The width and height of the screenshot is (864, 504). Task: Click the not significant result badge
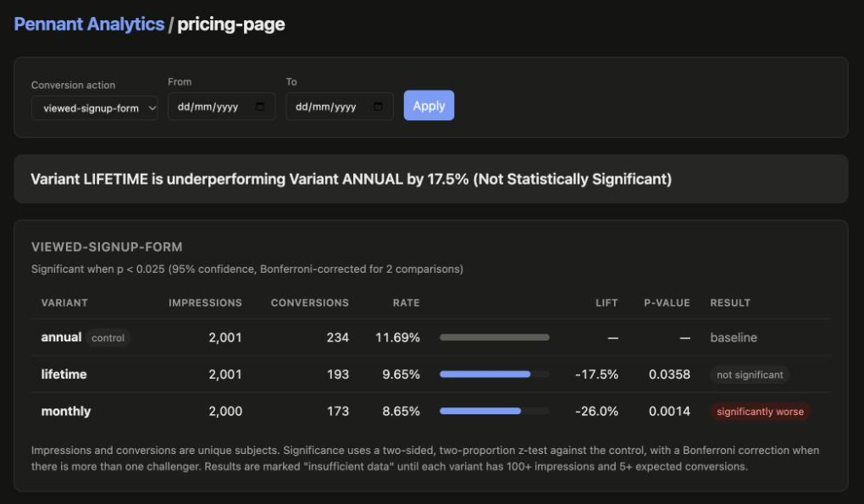click(x=750, y=374)
